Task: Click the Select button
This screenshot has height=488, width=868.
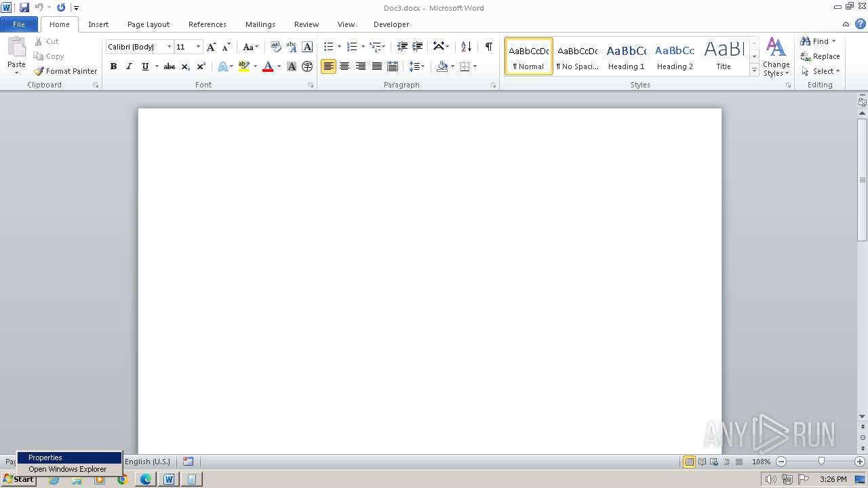Action: coord(821,71)
